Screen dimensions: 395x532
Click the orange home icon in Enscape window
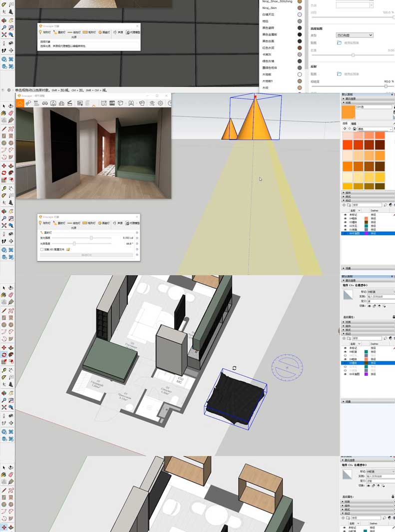[x=20, y=103]
